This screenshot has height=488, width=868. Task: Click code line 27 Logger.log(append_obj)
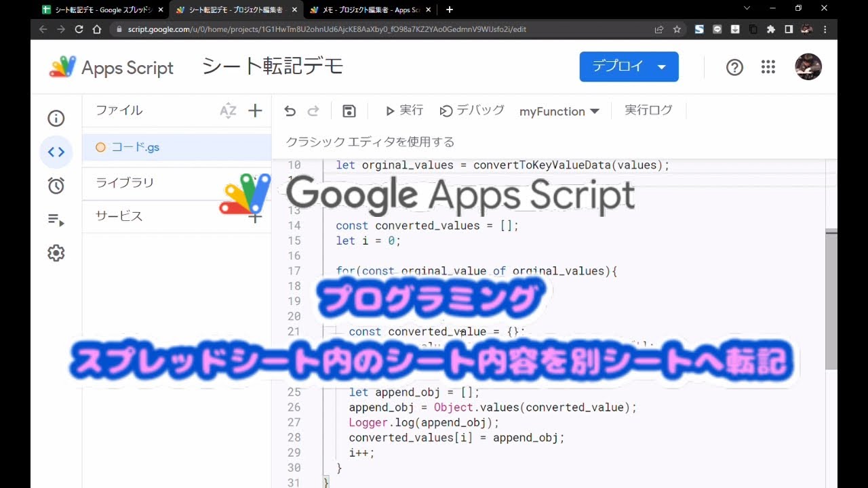[424, 422]
